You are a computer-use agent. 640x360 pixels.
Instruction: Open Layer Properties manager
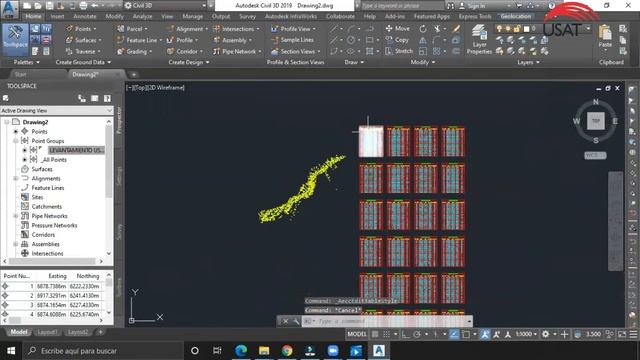(x=479, y=39)
